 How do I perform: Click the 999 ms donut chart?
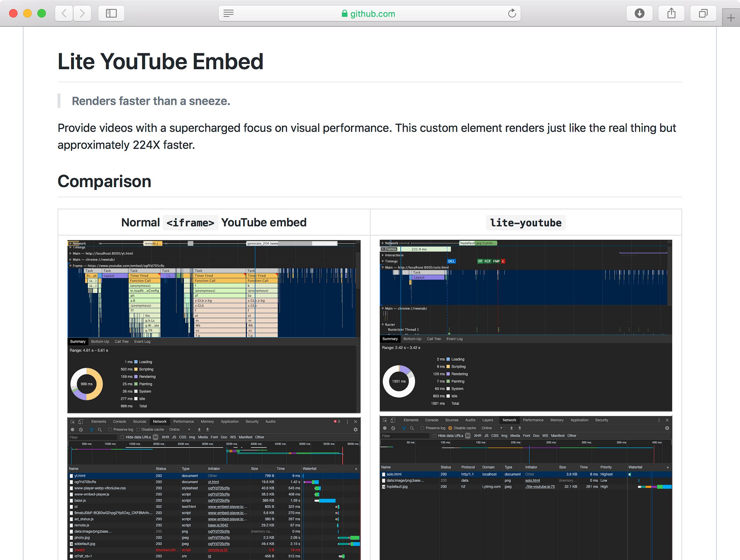coord(87,384)
